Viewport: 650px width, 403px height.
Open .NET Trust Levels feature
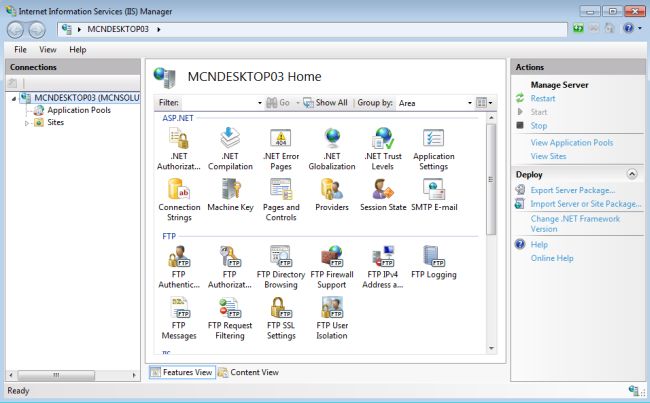point(383,149)
